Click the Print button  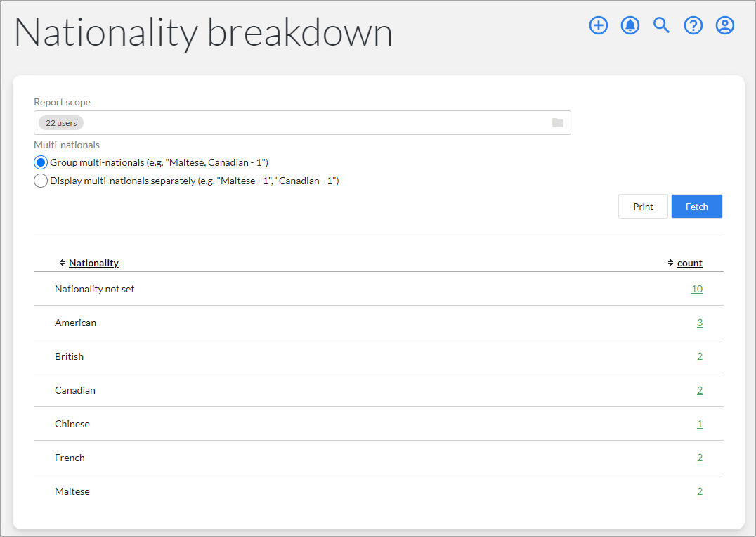(x=643, y=207)
